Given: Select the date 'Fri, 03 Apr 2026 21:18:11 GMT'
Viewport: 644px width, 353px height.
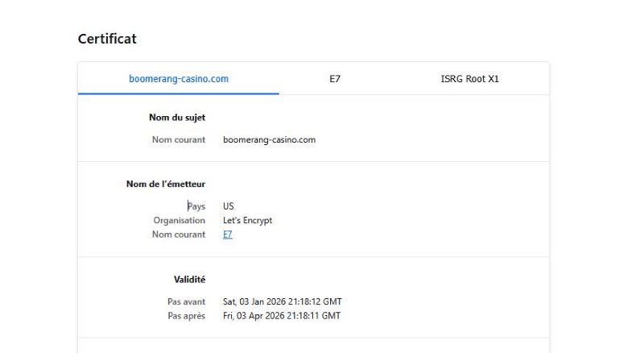Looking at the screenshot, I should coord(282,316).
